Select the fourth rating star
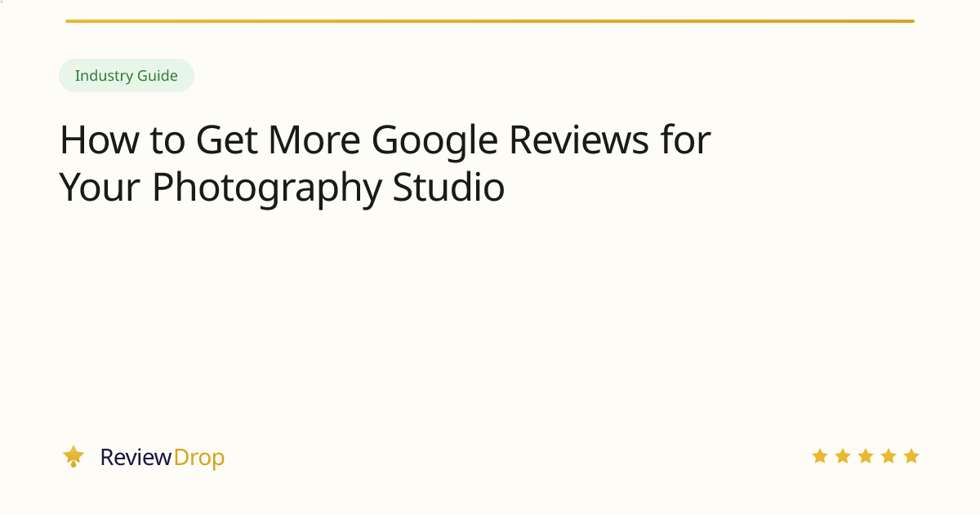 [889, 456]
